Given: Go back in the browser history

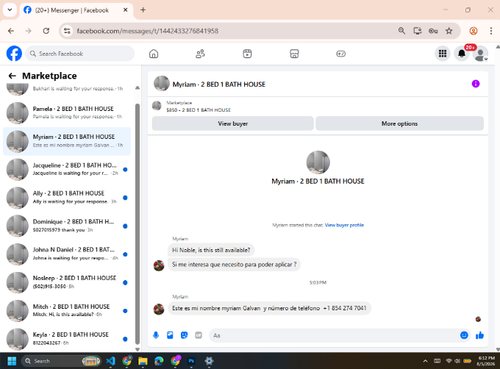Looking at the screenshot, I should [x=11, y=31].
